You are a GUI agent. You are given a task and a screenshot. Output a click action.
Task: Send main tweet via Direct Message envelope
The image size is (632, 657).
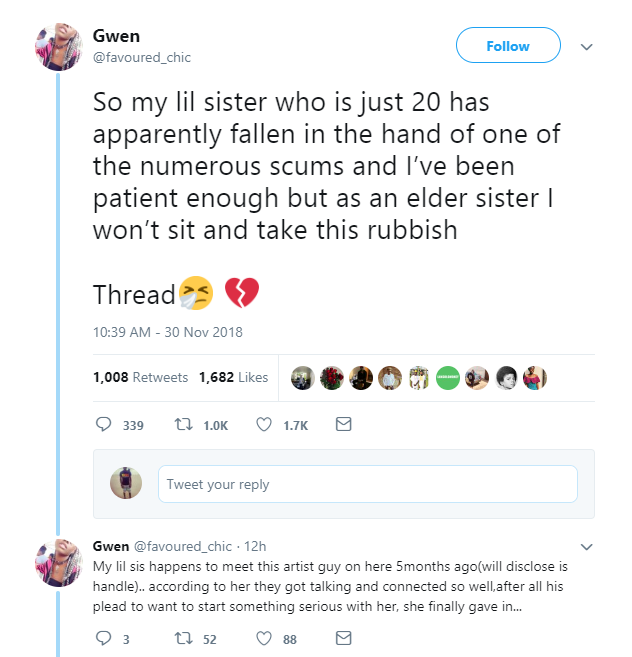click(x=343, y=425)
